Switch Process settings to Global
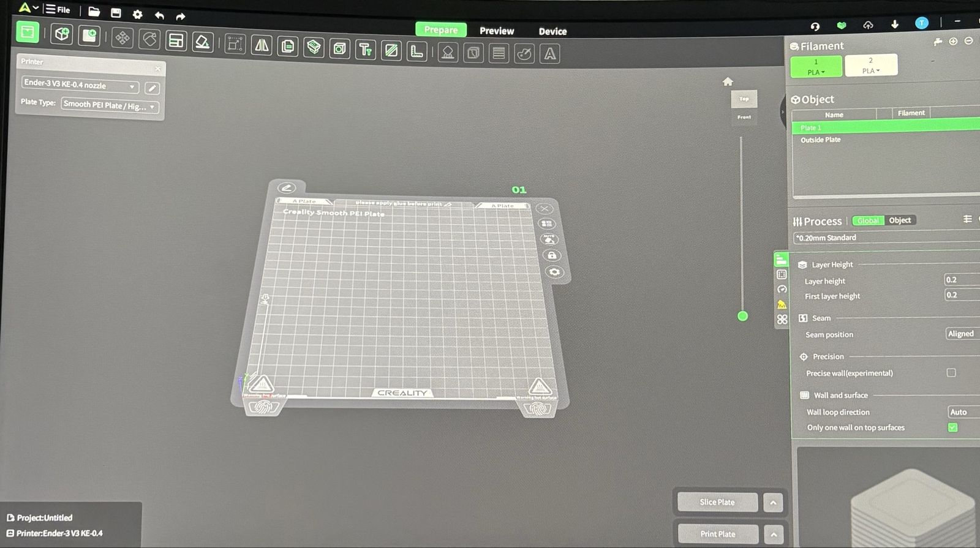This screenshot has width=980, height=548. [868, 220]
